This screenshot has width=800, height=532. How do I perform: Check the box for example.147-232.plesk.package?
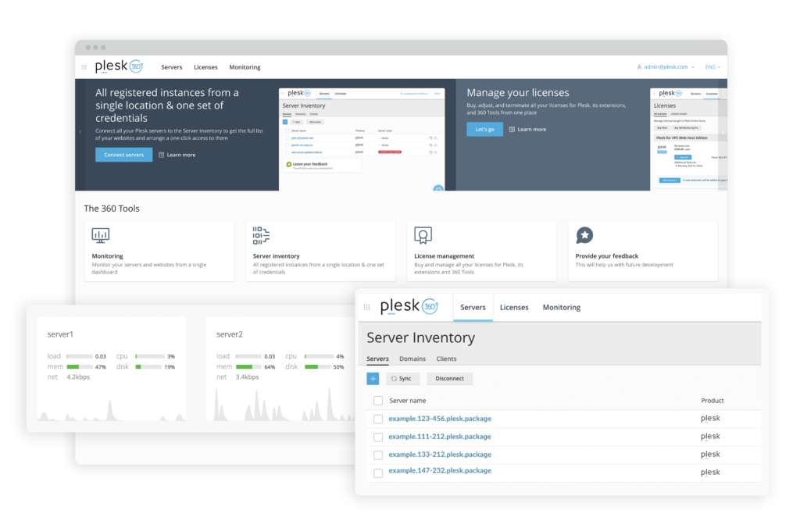[378, 473]
